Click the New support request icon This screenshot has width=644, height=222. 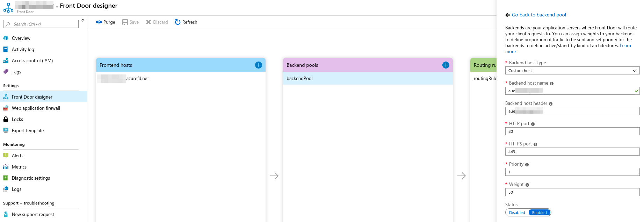6,214
